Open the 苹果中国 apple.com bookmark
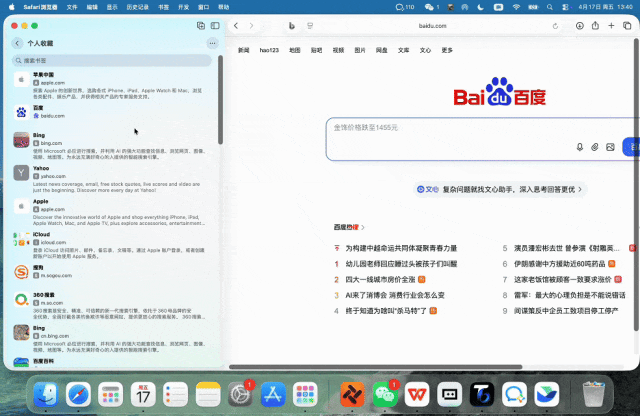The height and width of the screenshot is (416, 640). click(110, 85)
